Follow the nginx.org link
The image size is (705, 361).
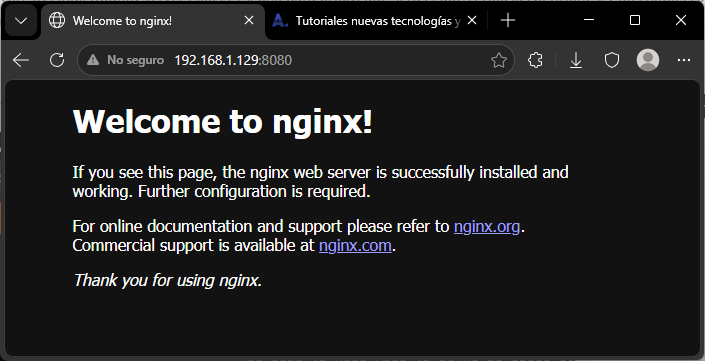[487, 227]
